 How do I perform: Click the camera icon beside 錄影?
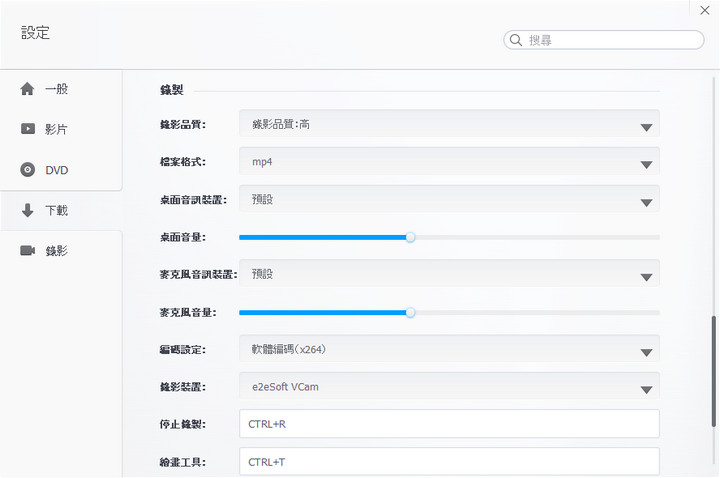click(x=28, y=250)
